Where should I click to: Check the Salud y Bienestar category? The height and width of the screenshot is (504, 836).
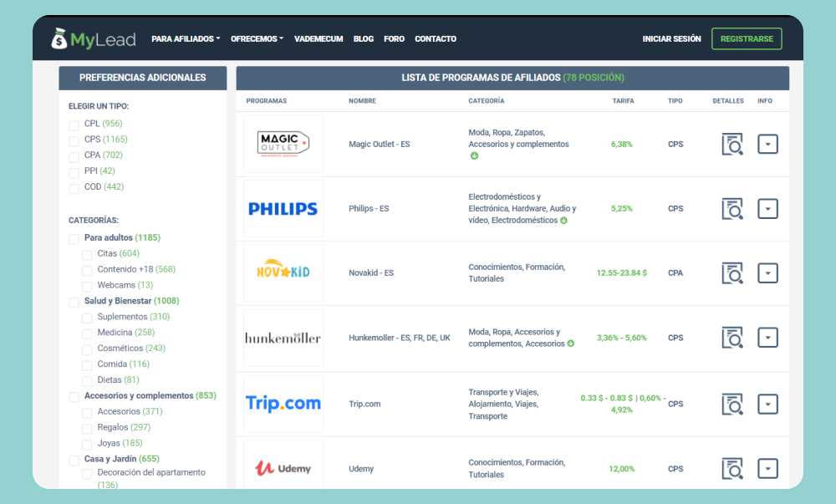74,303
